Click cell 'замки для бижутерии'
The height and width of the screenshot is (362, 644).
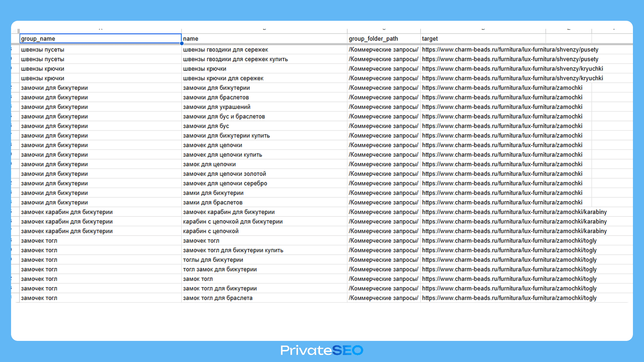(213, 193)
